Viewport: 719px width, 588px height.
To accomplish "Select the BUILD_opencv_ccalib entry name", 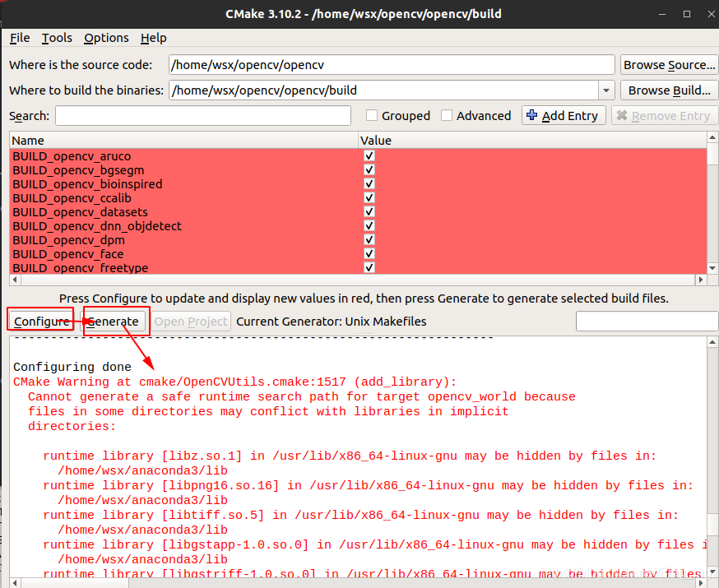I will 72,198.
